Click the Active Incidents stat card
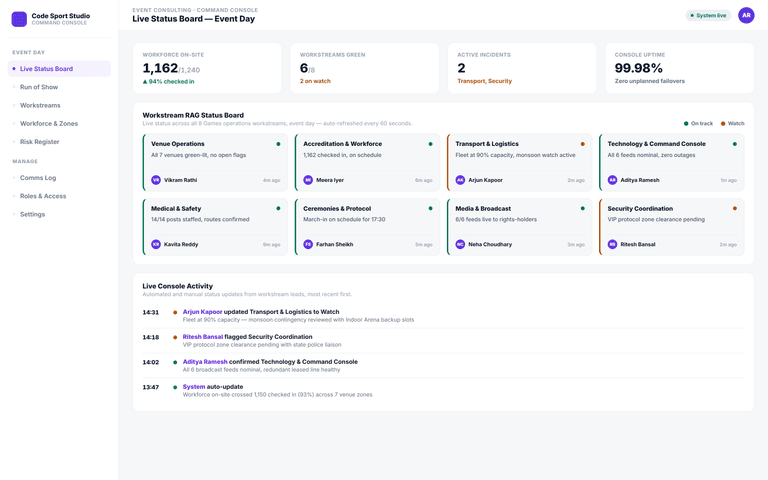This screenshot has width=768, height=480. [522, 68]
